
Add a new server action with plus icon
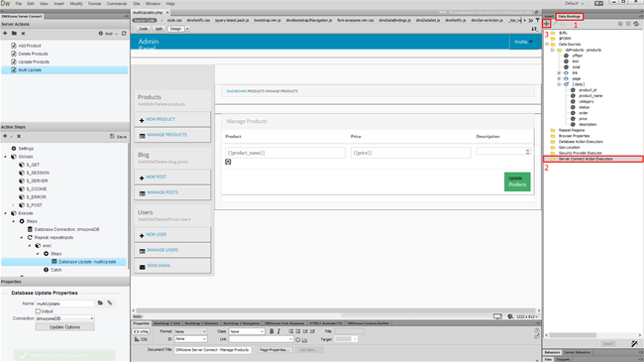click(5, 34)
